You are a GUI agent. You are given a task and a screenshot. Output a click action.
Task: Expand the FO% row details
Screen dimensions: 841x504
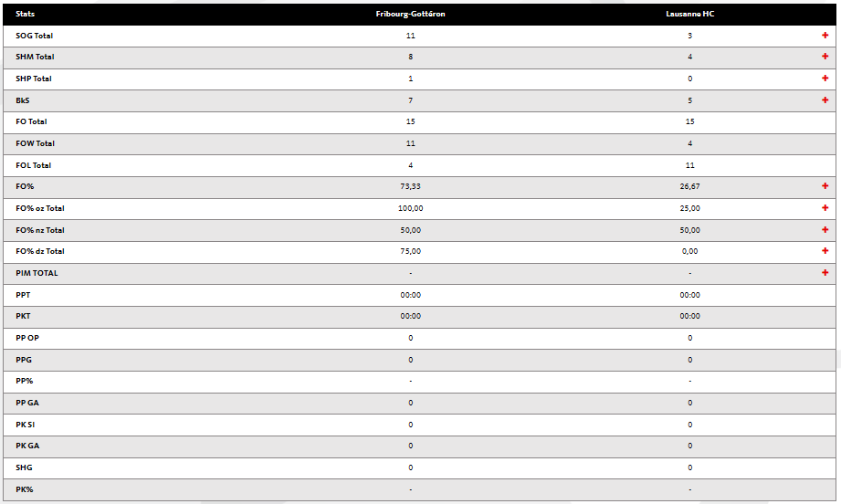(825, 186)
